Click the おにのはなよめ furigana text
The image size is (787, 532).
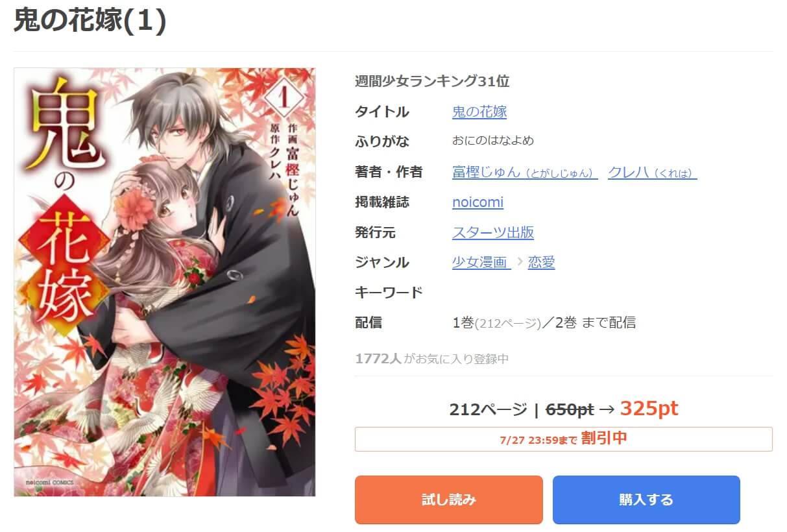(493, 141)
